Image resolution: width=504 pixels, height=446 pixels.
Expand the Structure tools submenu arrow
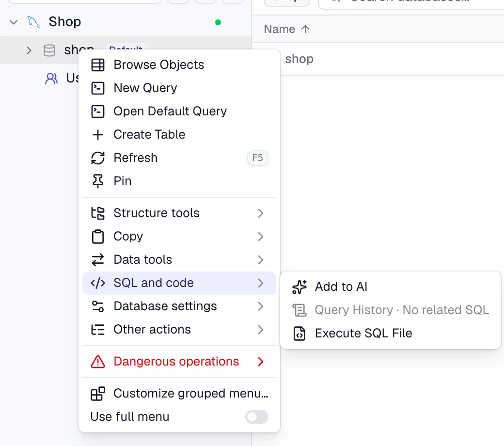tap(261, 213)
